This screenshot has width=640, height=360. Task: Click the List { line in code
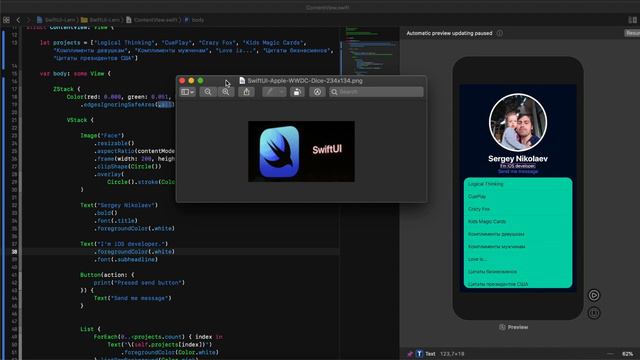tap(90, 329)
